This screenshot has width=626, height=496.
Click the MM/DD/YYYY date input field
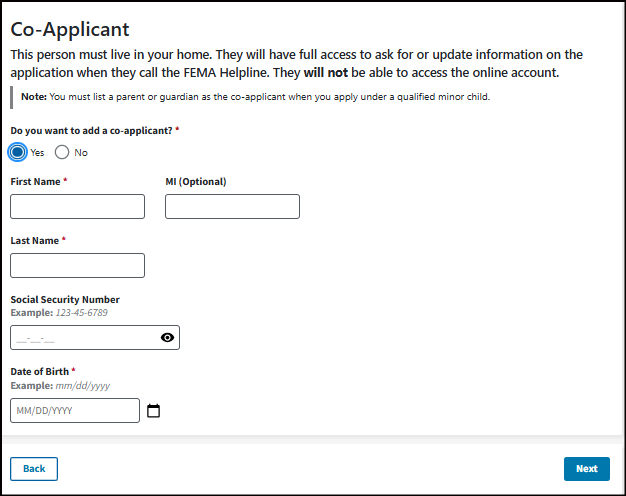[74, 411]
